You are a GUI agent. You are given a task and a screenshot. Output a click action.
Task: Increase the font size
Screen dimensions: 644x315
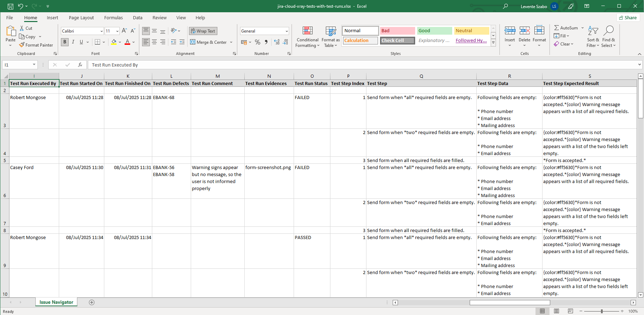tap(124, 31)
